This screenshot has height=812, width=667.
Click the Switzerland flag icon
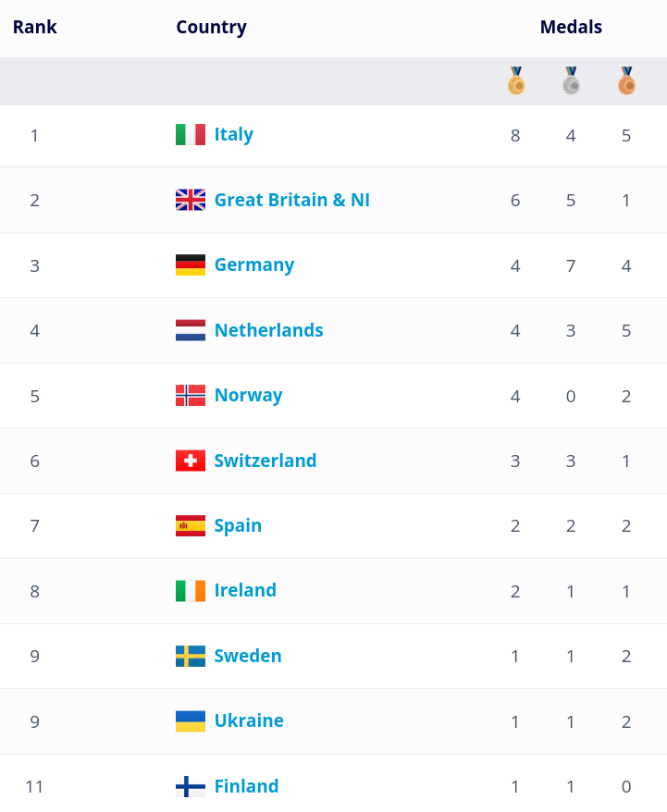click(191, 461)
